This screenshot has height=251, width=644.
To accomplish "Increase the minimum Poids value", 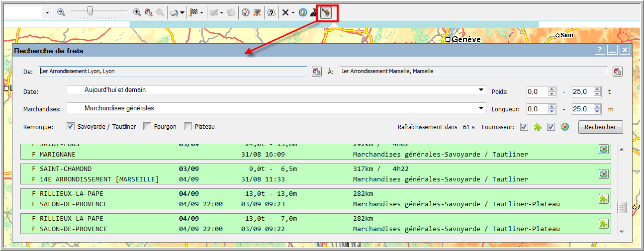I will click(x=552, y=89).
